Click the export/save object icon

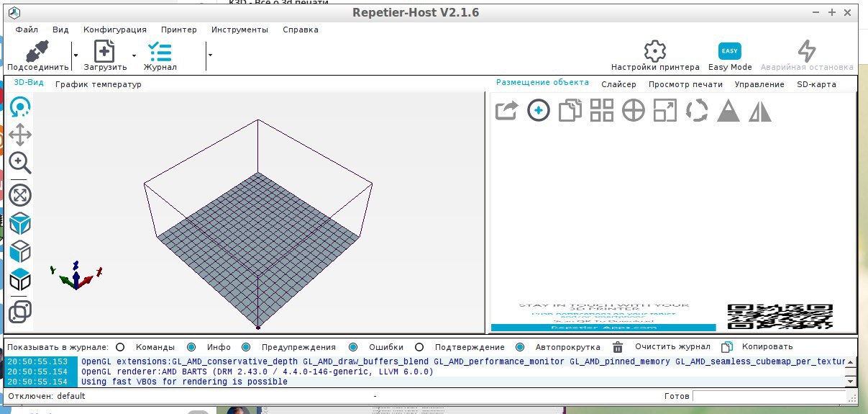click(x=507, y=110)
